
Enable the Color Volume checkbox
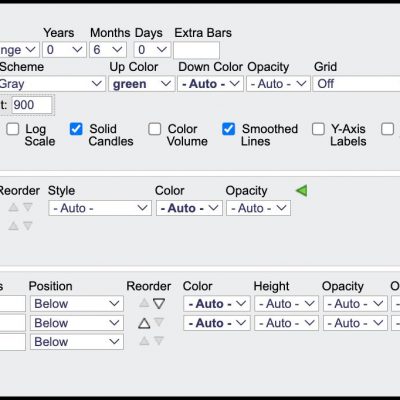154,129
